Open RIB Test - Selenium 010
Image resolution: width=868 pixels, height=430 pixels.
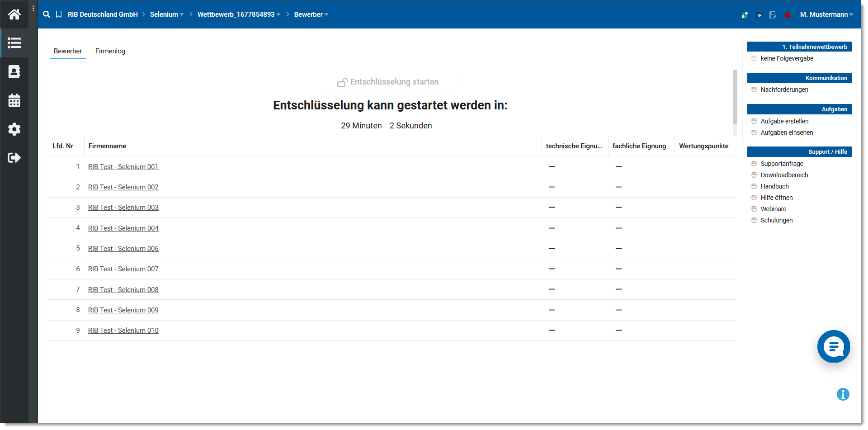point(123,331)
